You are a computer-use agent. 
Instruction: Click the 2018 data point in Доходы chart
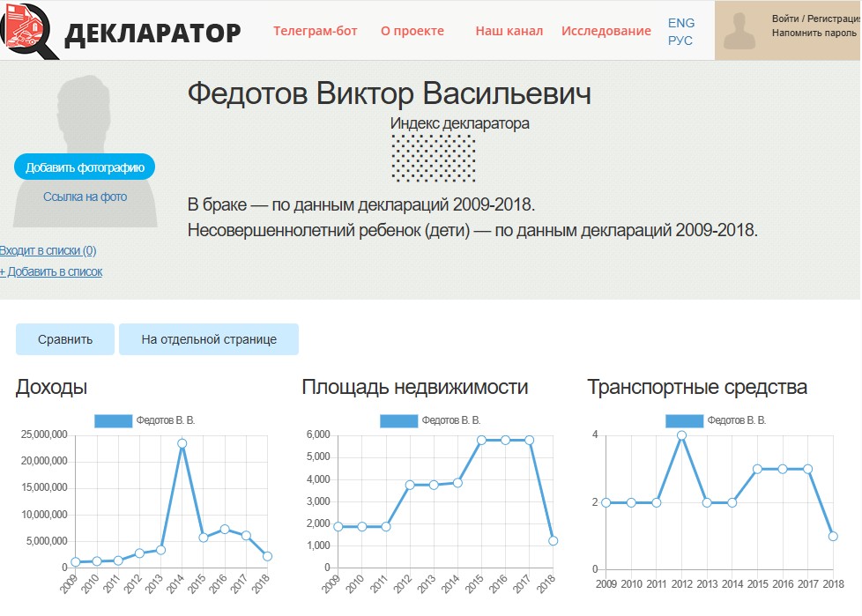267,556
